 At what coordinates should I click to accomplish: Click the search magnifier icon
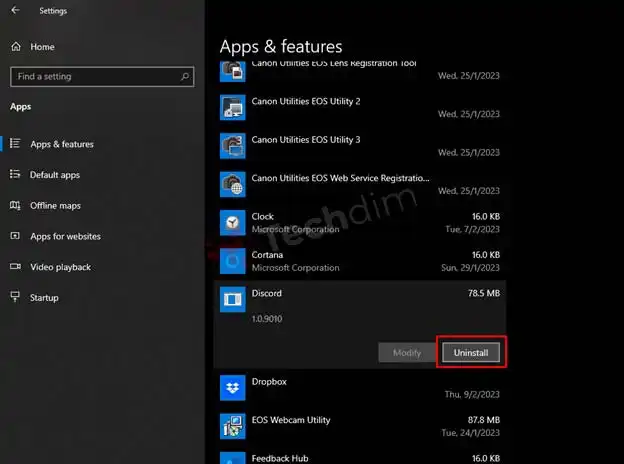pos(185,76)
